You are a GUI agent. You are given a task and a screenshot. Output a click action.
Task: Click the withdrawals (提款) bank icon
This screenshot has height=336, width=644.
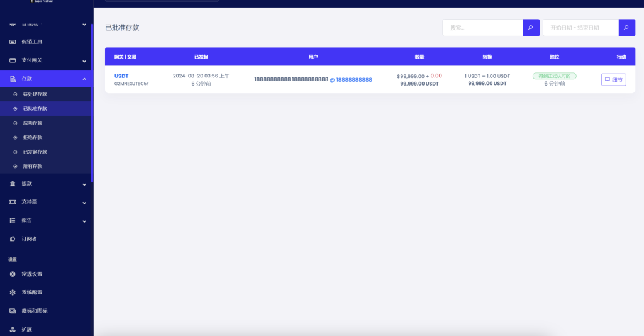(x=13, y=184)
